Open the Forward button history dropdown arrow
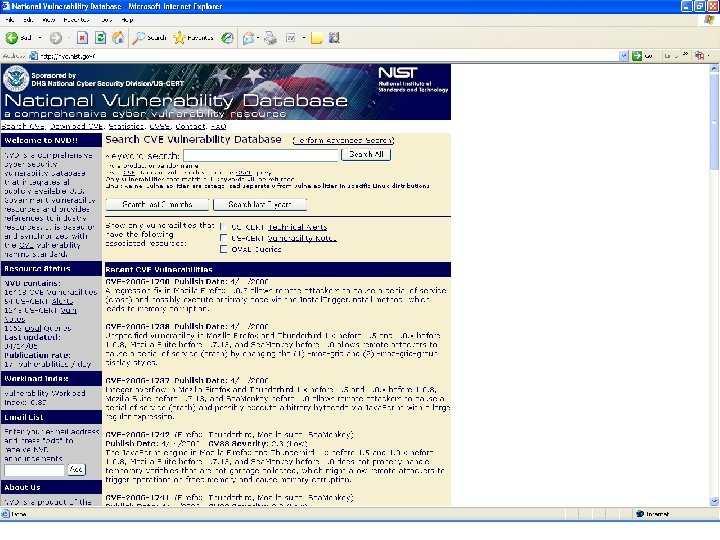This screenshot has width=720, height=540. [x=68, y=38]
